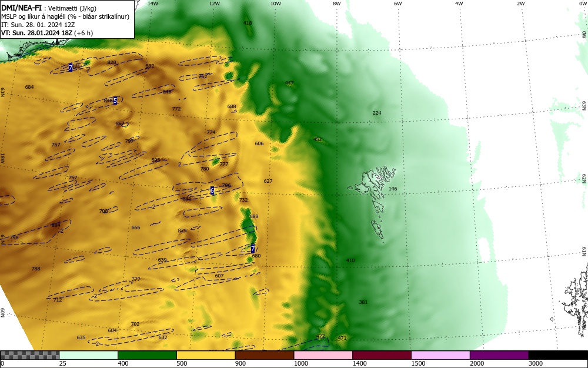588x368 pixels.
Task: Click the 8W longitude label
Action: point(337,4)
